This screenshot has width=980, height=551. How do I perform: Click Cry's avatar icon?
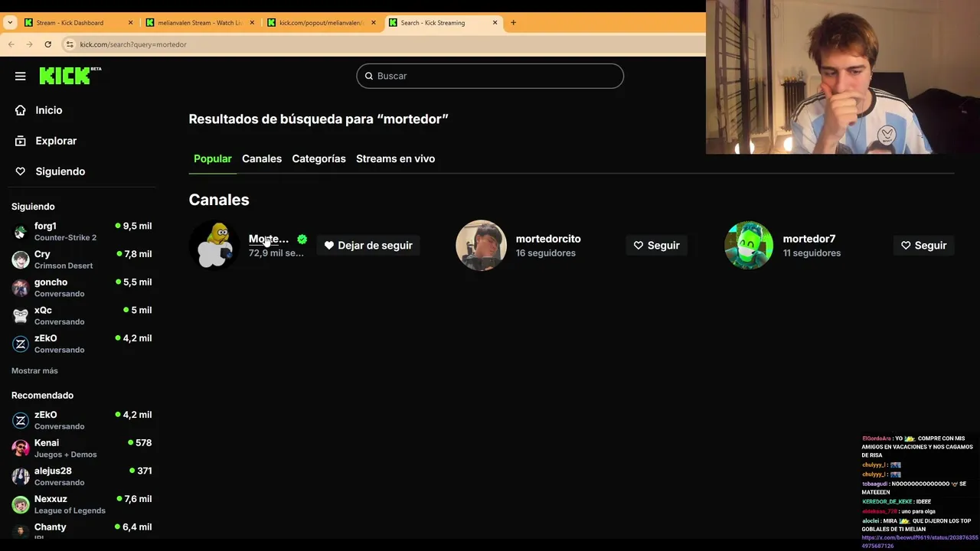point(21,260)
